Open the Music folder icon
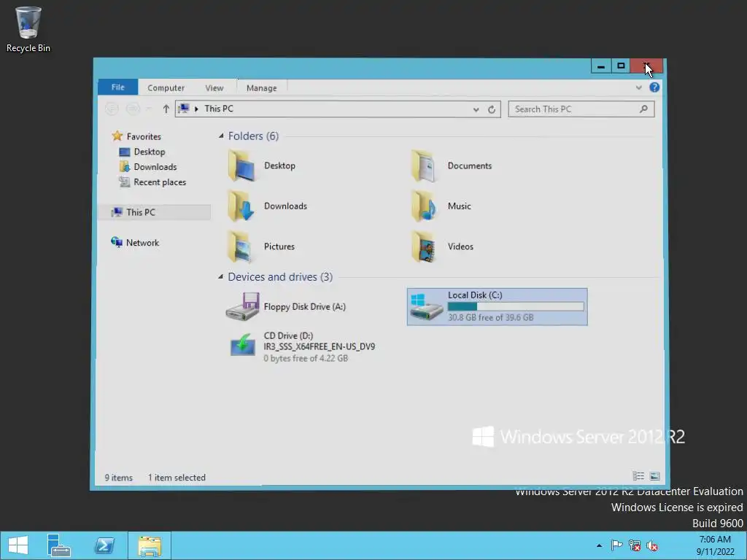 (424, 206)
